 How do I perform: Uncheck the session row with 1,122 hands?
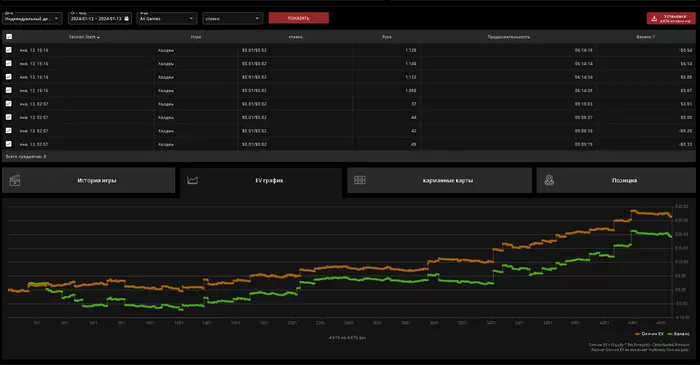click(x=8, y=77)
